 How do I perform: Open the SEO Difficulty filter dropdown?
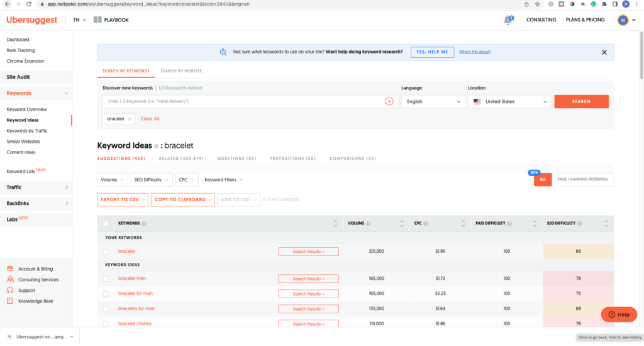click(x=151, y=179)
